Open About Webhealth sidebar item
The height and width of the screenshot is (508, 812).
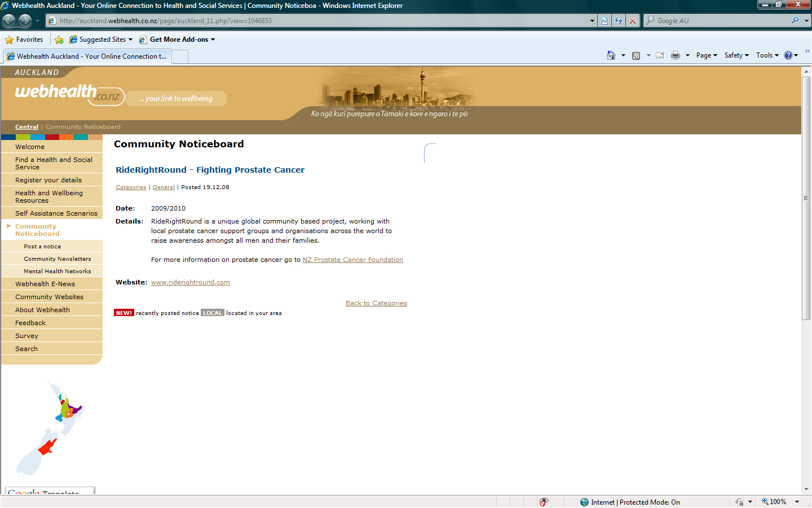click(x=52, y=310)
